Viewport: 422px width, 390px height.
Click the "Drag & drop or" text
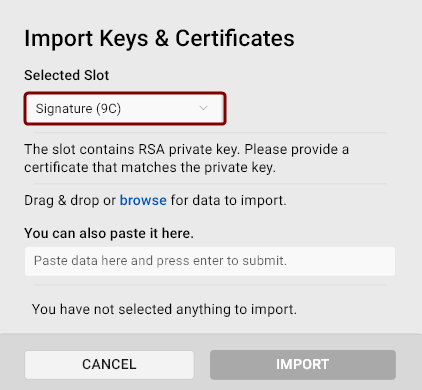(70, 201)
